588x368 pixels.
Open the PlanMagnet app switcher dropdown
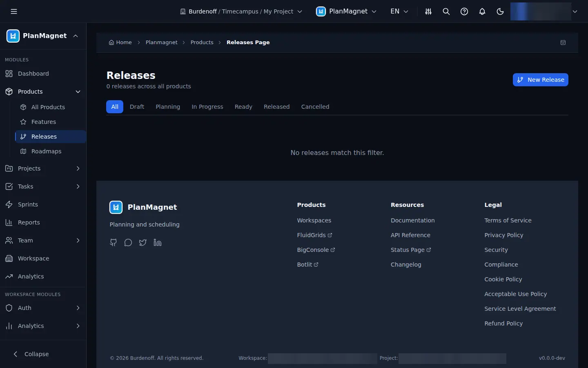point(346,11)
